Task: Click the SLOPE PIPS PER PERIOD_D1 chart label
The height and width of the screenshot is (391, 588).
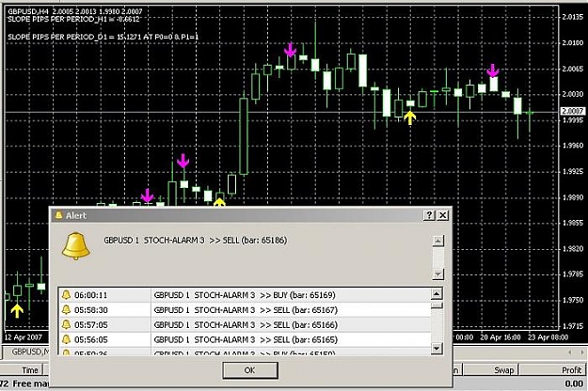Action: [103, 37]
